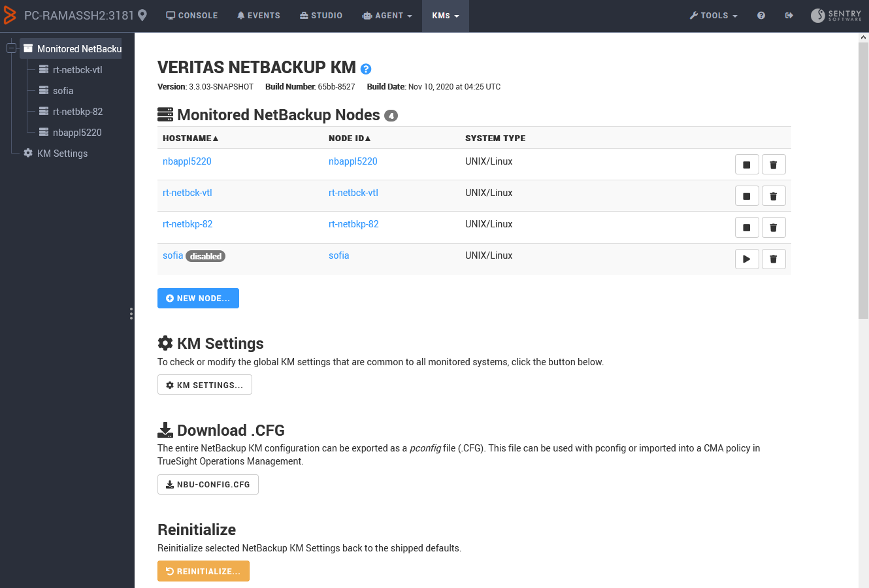Open the Tools dropdown menu

(713, 15)
